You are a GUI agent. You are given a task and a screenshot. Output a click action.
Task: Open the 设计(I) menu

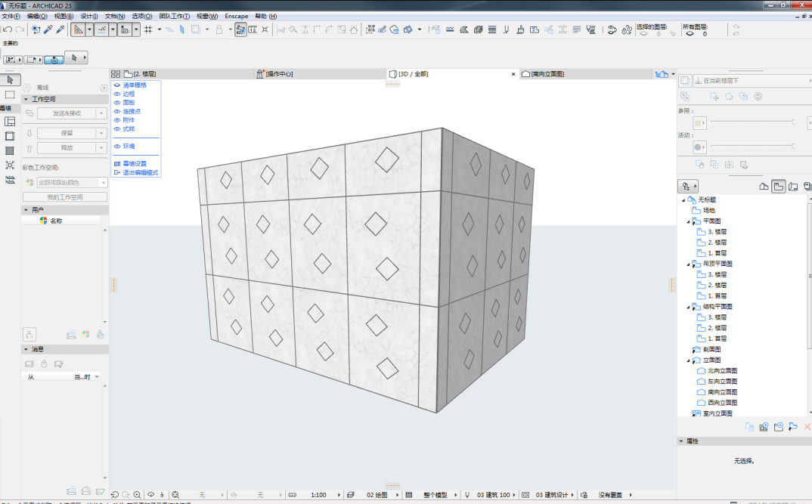(89, 16)
